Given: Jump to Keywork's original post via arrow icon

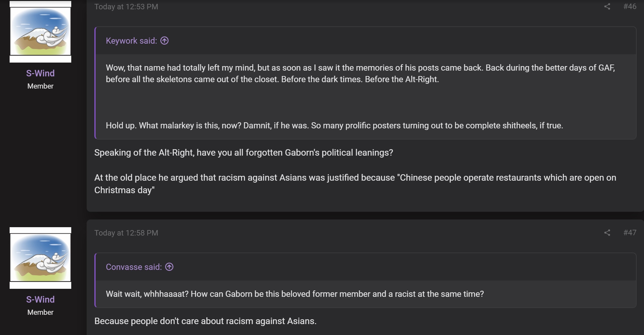Looking at the screenshot, I should (164, 41).
